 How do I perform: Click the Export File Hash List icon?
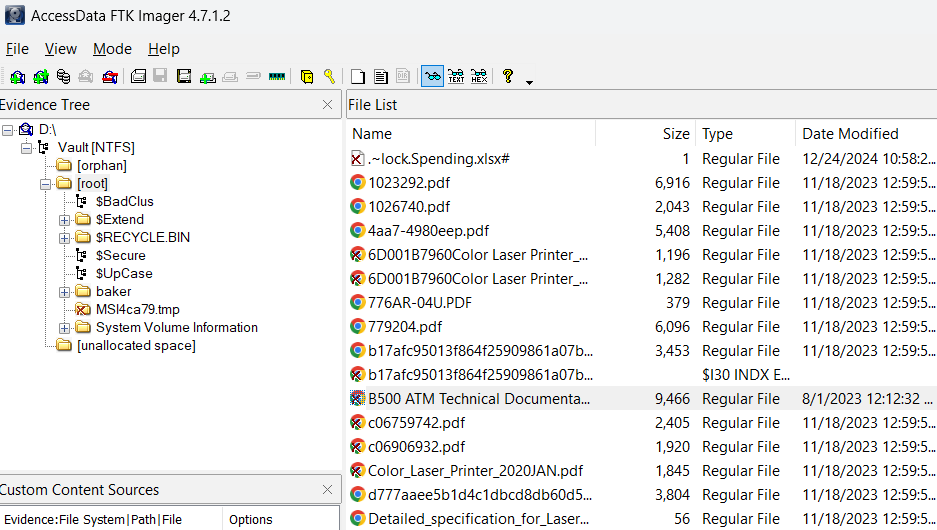(x=380, y=76)
